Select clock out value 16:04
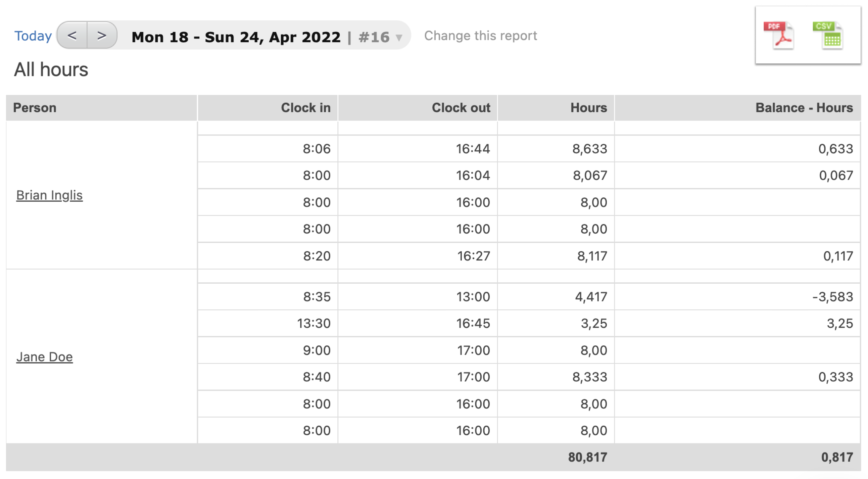This screenshot has height=479, width=868. (473, 175)
